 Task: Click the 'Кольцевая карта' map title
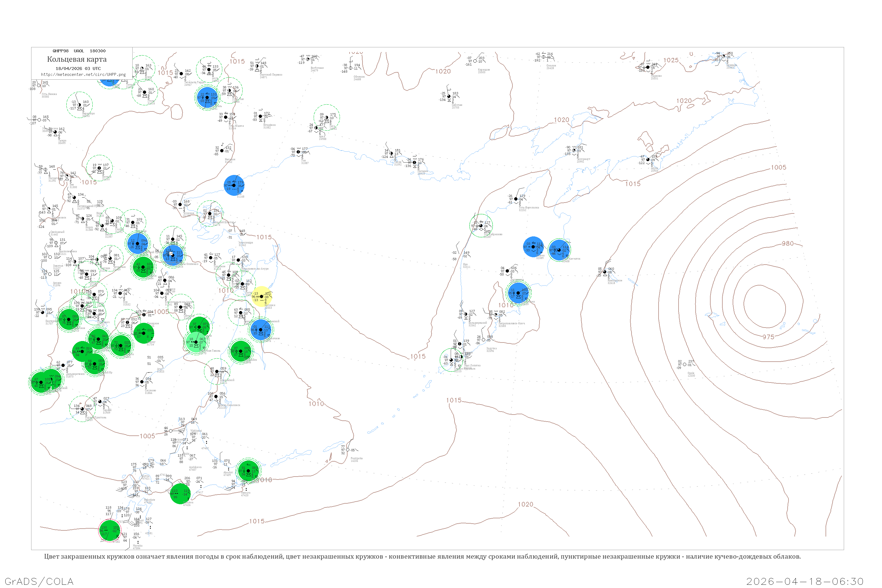[x=77, y=59]
